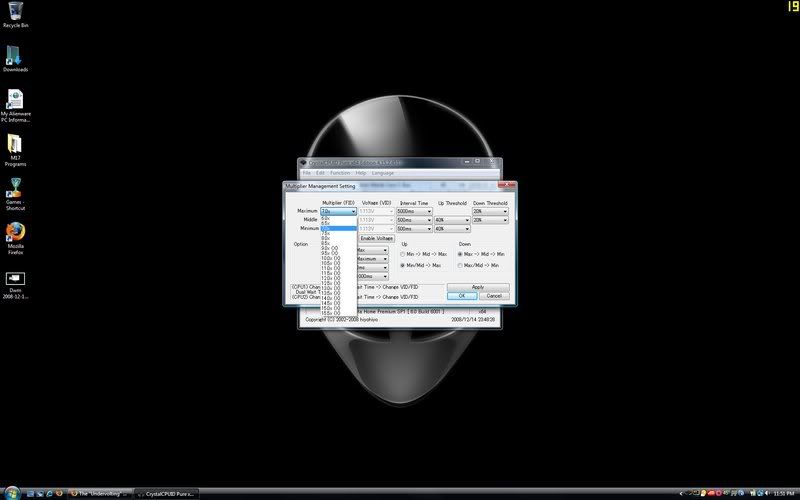Screen dimensions: 800x500
Task: Select Down Max/Mid -> Min radio
Action: pos(460,265)
